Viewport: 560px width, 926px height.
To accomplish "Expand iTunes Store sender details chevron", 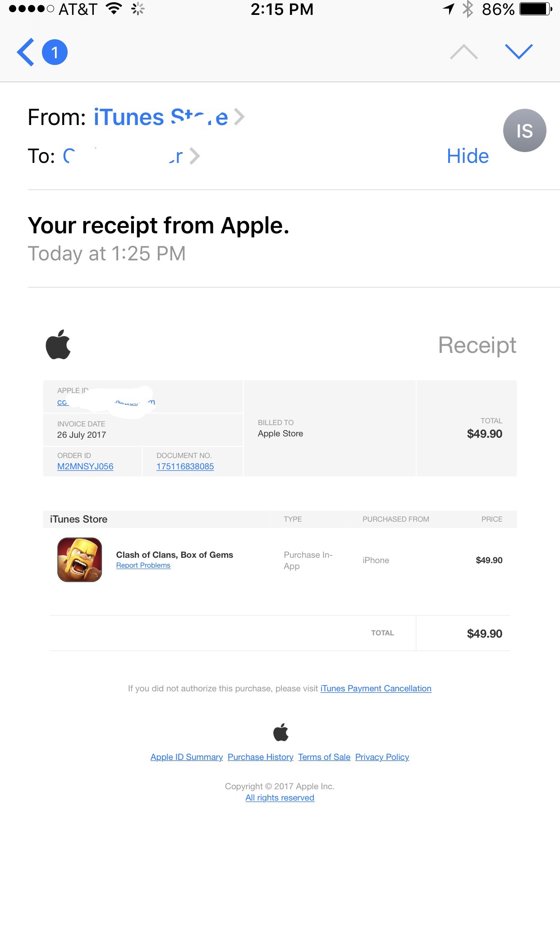I will 239,117.
